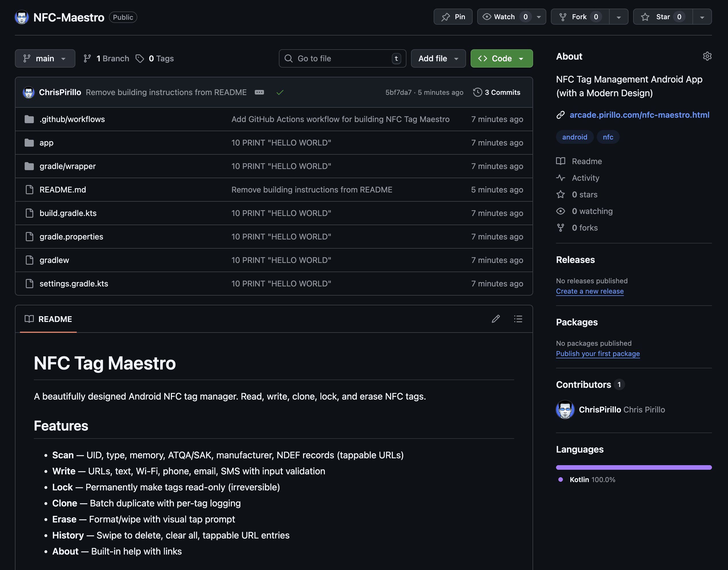Open the .github/workflows folder

(72, 119)
